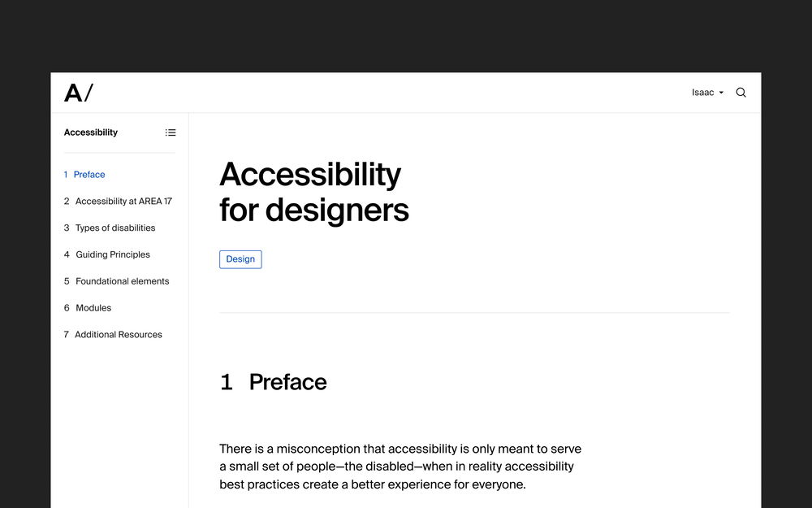The image size is (812, 508).
Task: Jump to Foundational elements chapter
Action: point(122,281)
